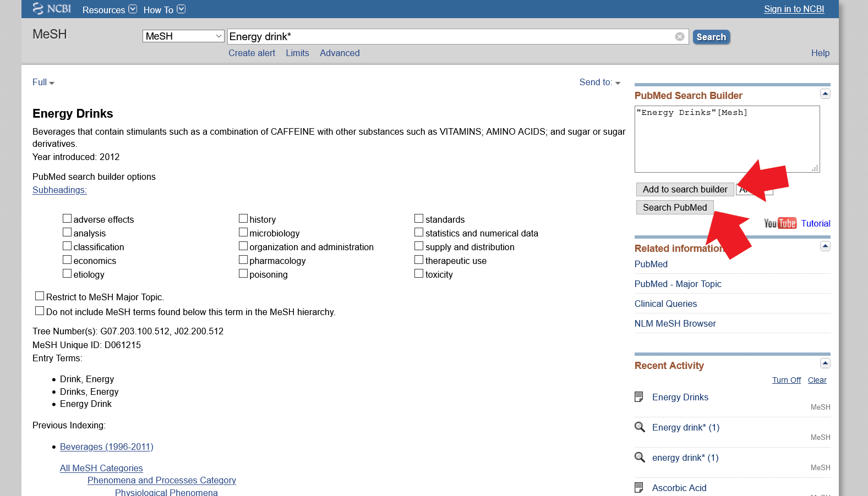Image resolution: width=868 pixels, height=496 pixels.
Task: Check the economics subheading
Action: click(67, 260)
